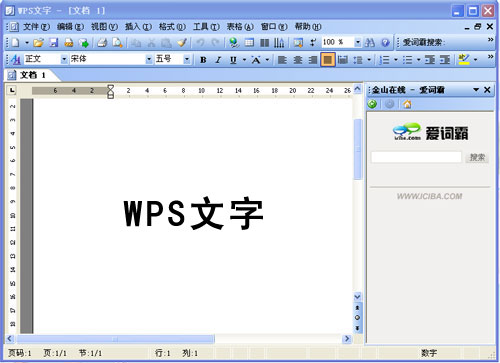This screenshot has height=363, width=500.
Task: Click the 搜索 button in side panel
Action: tap(477, 157)
